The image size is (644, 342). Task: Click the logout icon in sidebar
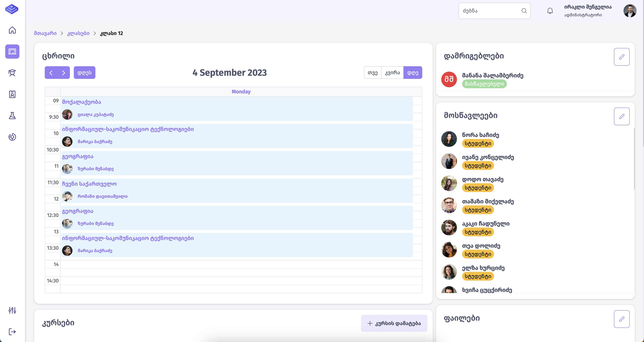click(12, 332)
